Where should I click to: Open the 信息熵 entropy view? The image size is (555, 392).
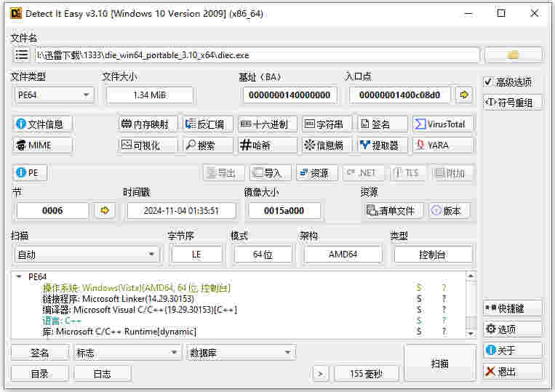tap(327, 145)
